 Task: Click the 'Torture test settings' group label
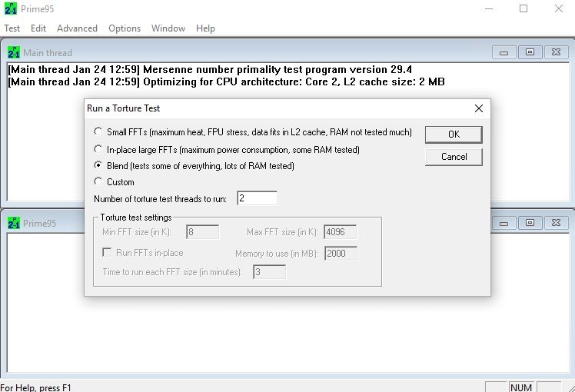(136, 218)
